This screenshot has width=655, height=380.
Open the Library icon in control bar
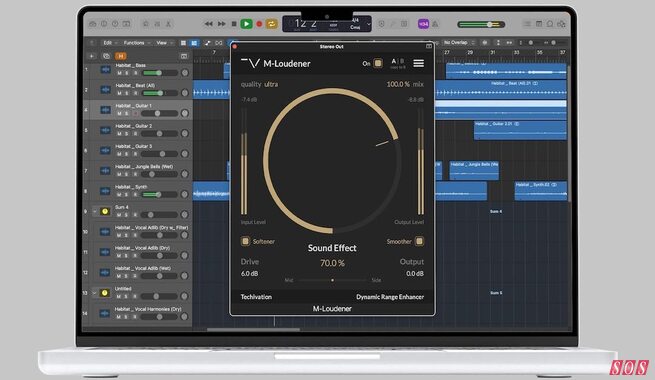[93, 24]
